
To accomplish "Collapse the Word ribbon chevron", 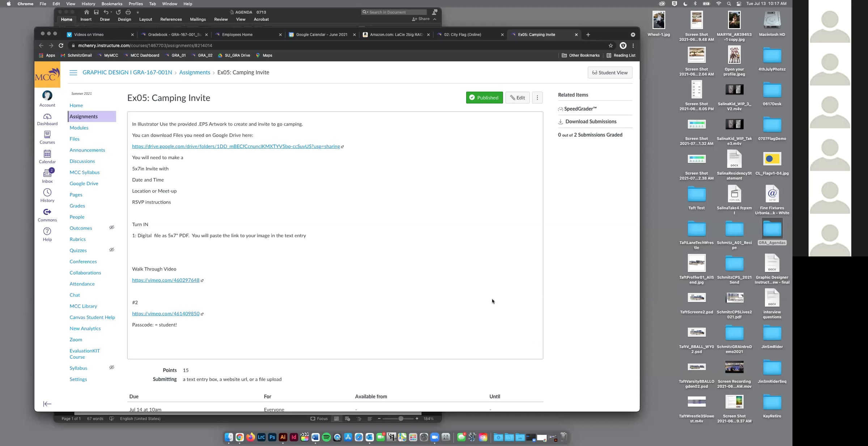I will tap(435, 19).
